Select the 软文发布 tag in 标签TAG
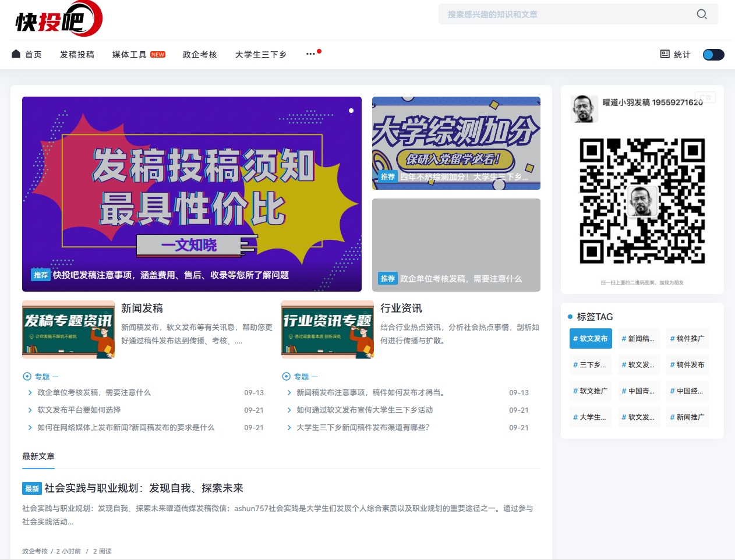 591,338
